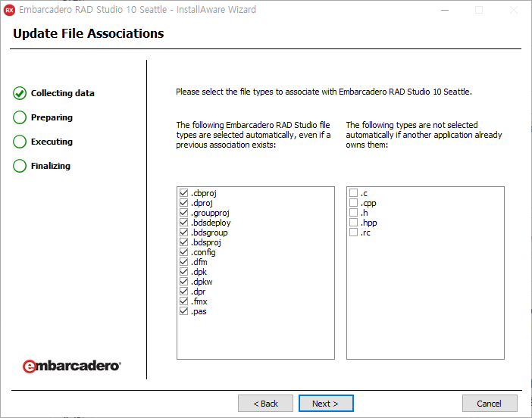This screenshot has width=532, height=418.
Task: Click empty area in the right file types list
Action: point(424,303)
